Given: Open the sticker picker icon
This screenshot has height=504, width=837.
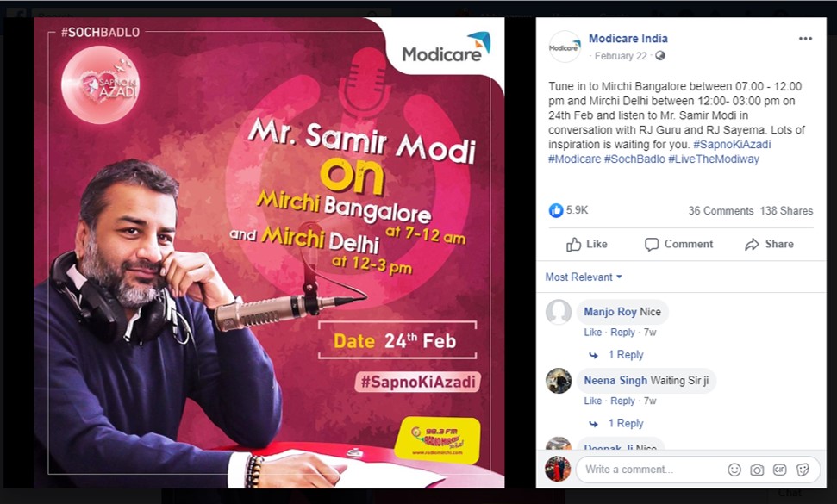Looking at the screenshot, I should [803, 470].
